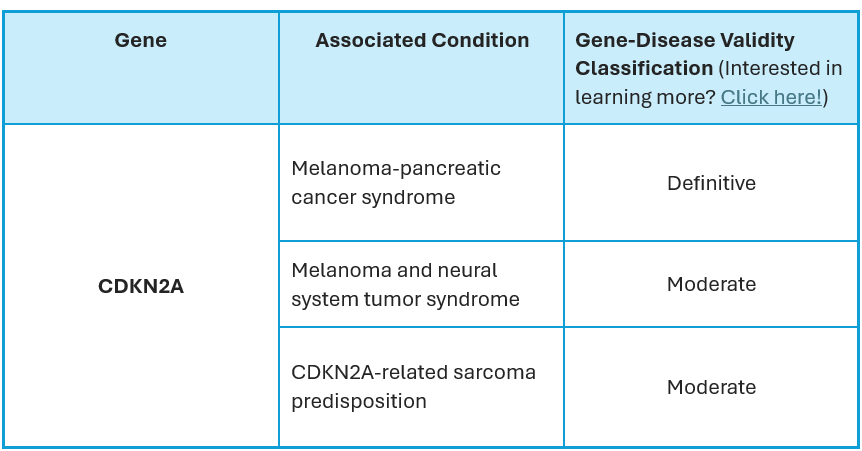This screenshot has height=451, width=862.
Task: Click the word "predisposition"
Action: [x=359, y=401]
